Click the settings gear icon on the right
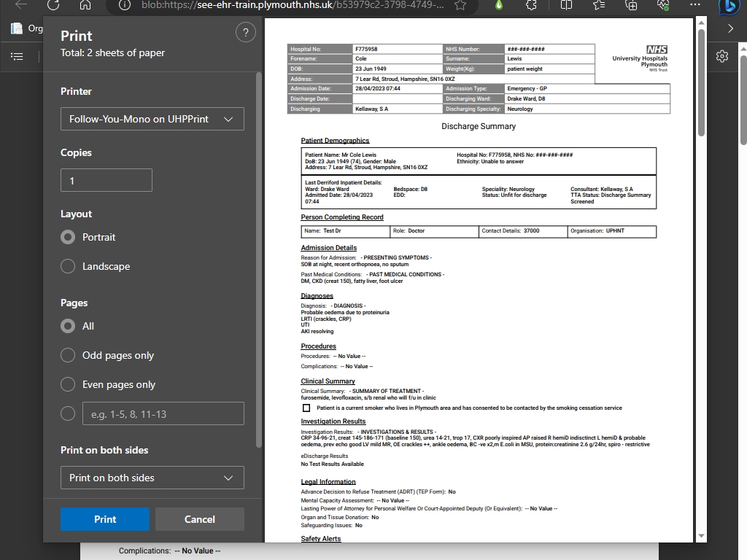The height and width of the screenshot is (560, 747). click(x=722, y=56)
